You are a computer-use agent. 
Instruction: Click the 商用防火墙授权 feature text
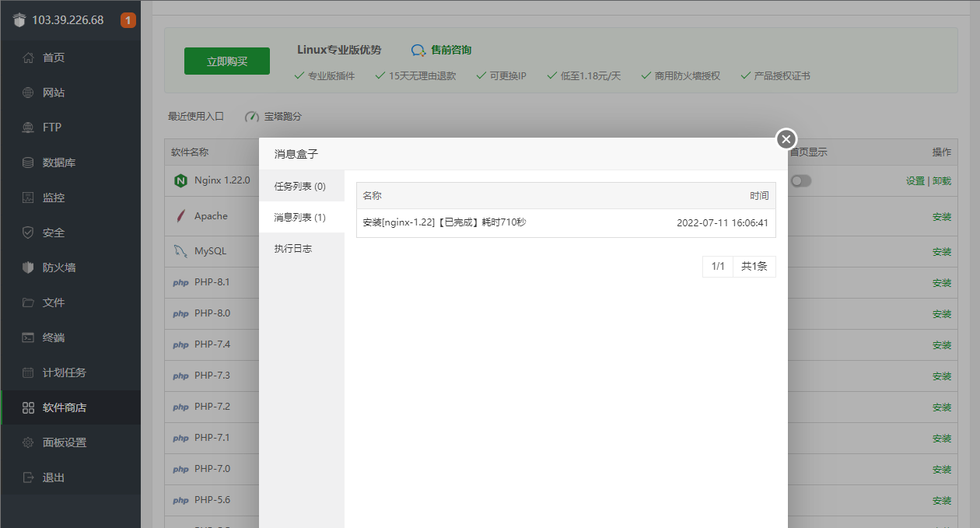point(688,76)
